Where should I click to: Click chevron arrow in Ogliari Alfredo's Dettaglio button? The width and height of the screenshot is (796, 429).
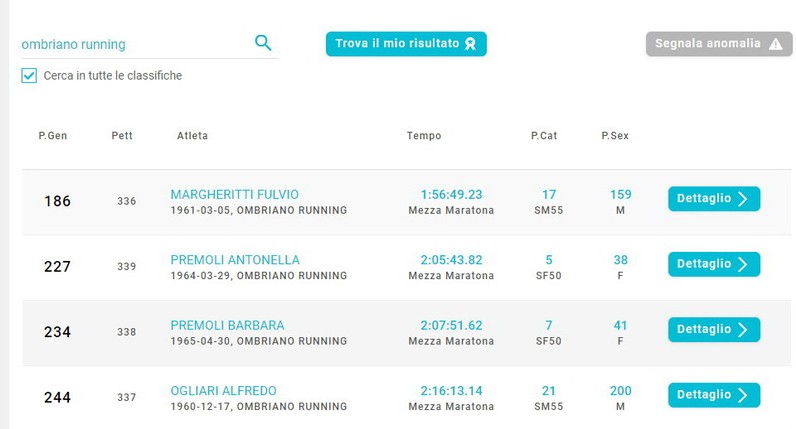click(x=743, y=395)
